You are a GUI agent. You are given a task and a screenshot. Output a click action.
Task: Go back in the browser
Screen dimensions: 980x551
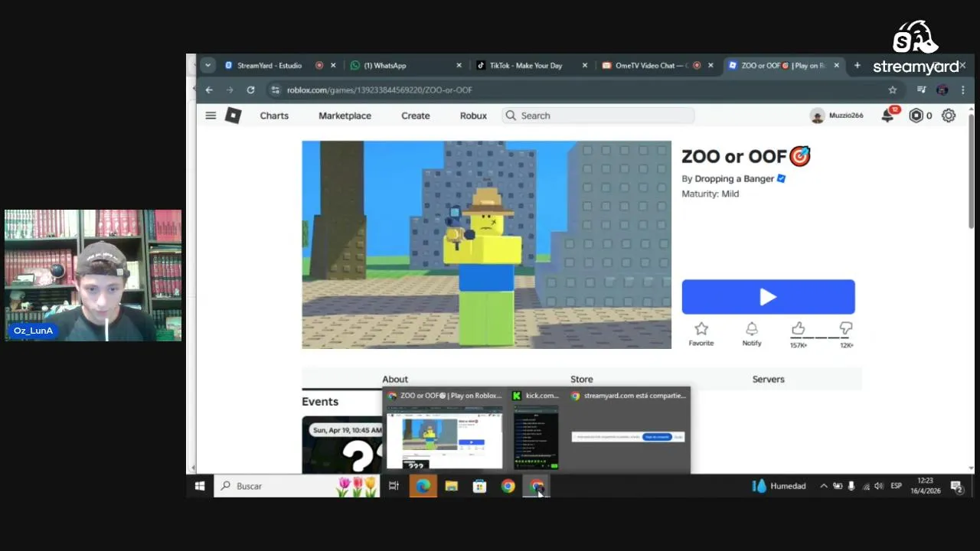tap(209, 90)
